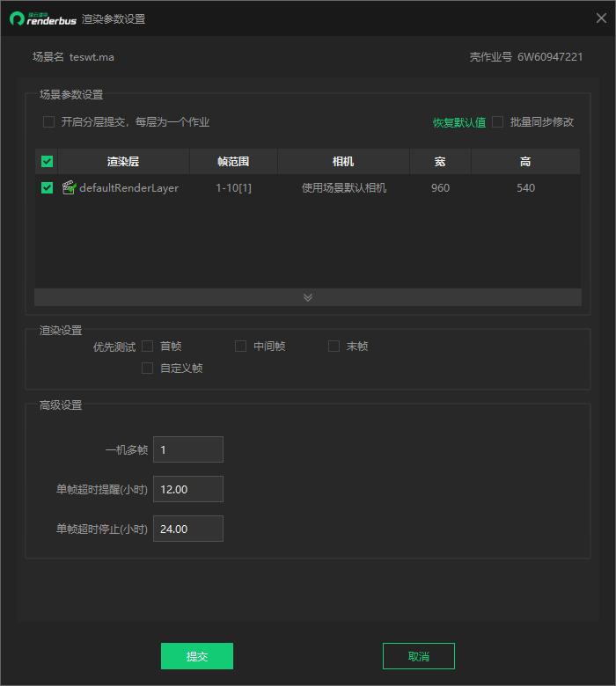
Task: Click the frame range cell 1-10[1]
Action: coord(233,187)
